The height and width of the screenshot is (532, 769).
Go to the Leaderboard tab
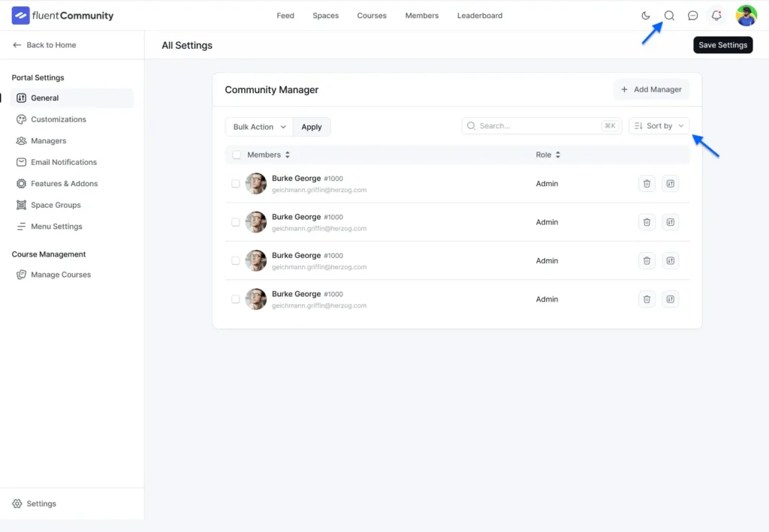[480, 16]
